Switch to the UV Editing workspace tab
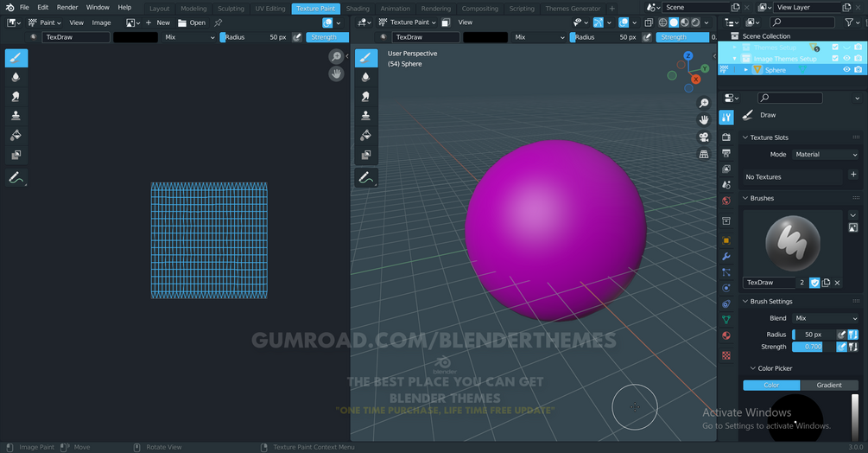This screenshot has height=453, width=868. click(x=270, y=9)
